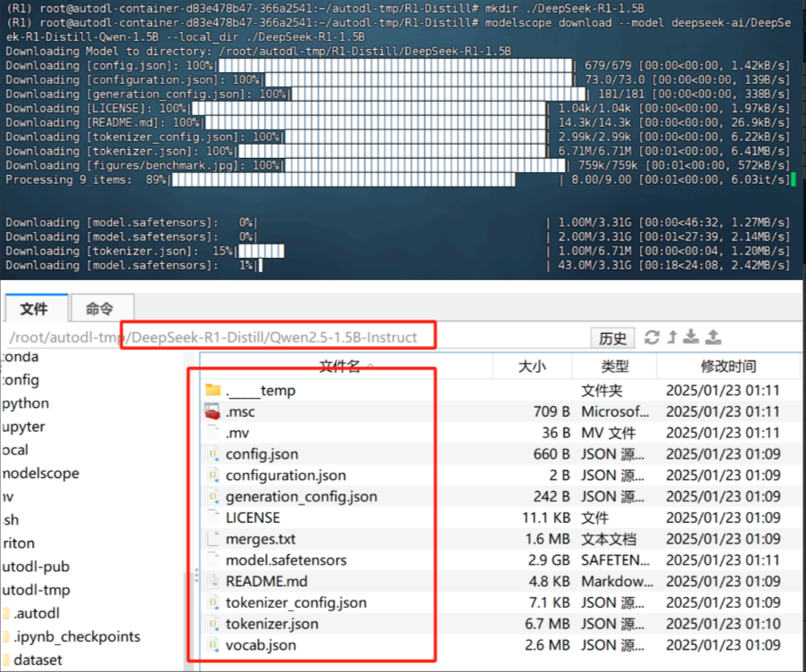
Task: Select model.safetensors file name
Action: (x=287, y=560)
